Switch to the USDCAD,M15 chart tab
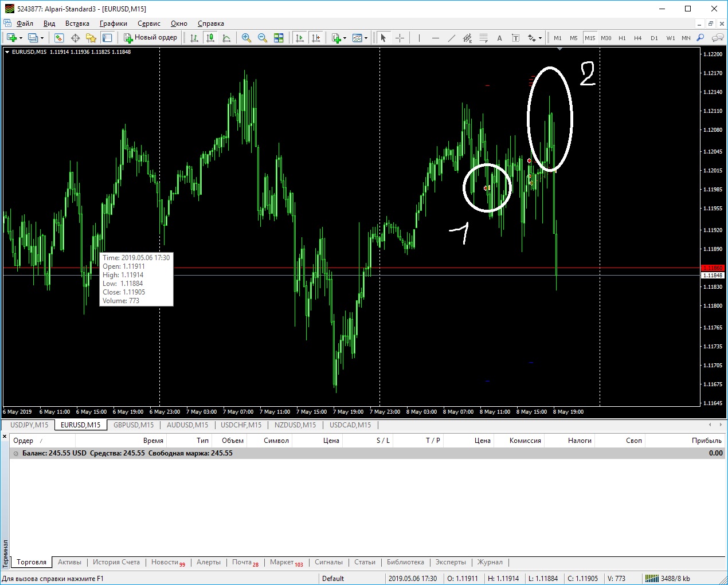The height and width of the screenshot is (585, 728). coord(350,425)
